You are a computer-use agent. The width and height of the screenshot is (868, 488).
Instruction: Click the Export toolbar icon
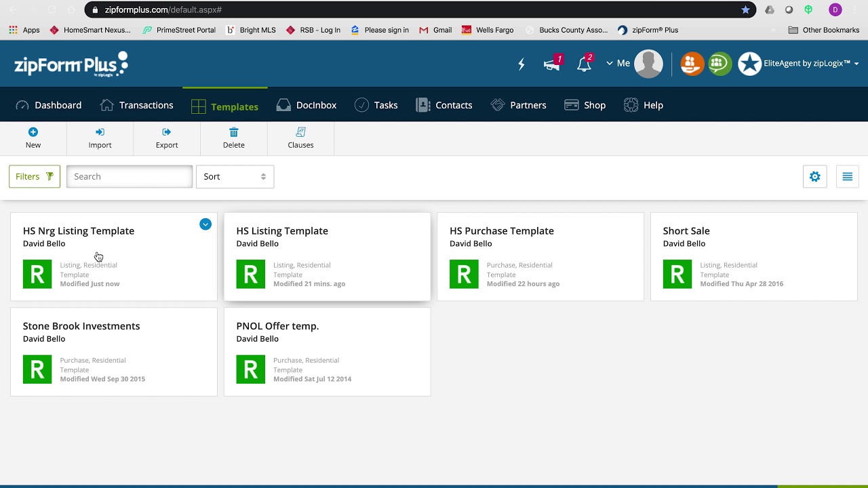(167, 132)
